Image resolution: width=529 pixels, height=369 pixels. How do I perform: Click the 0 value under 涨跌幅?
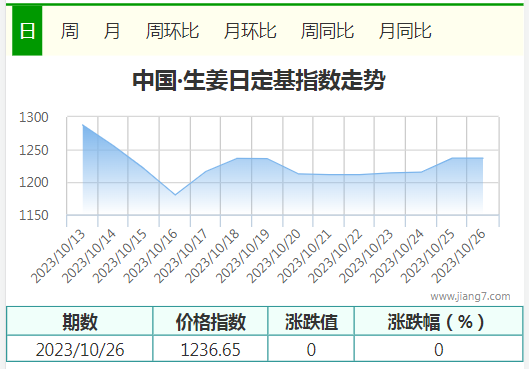coord(439,349)
